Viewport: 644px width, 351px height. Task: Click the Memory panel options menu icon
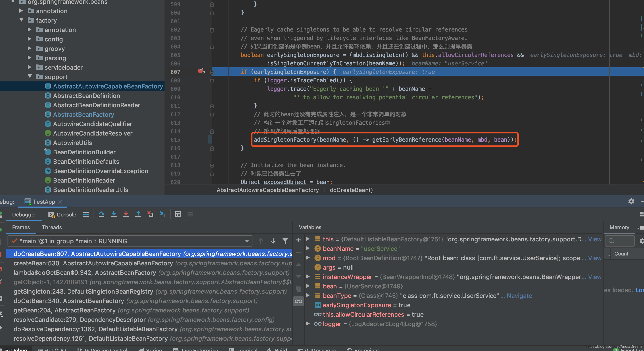click(640, 228)
